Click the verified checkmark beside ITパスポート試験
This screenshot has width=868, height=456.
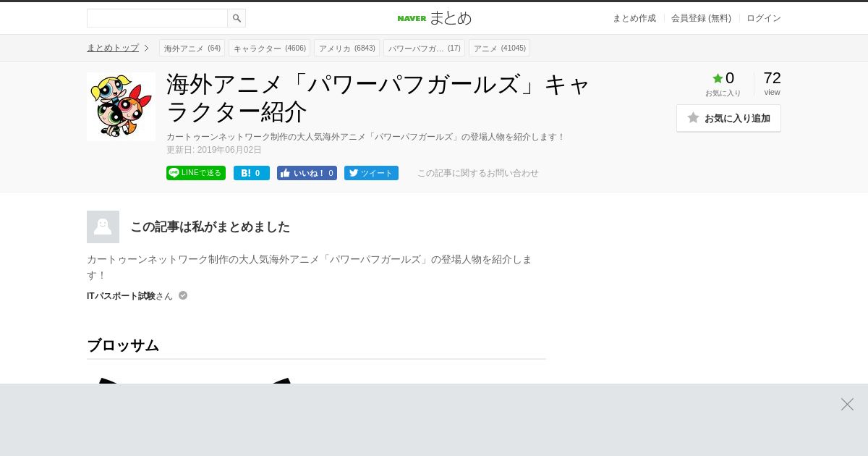[183, 295]
